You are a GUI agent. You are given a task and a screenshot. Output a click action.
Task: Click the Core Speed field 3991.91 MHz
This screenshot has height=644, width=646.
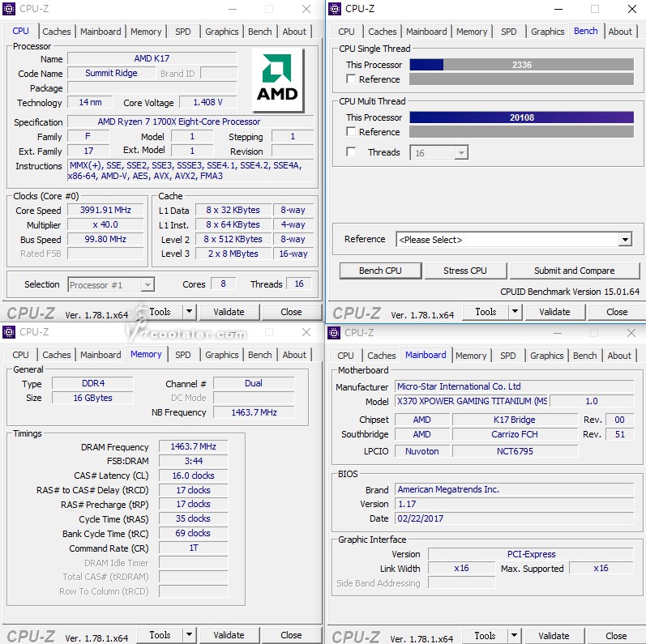[x=105, y=210]
